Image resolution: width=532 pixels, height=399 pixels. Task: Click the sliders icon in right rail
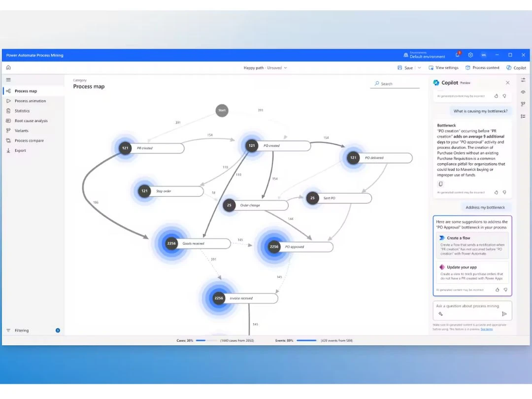[x=523, y=80]
